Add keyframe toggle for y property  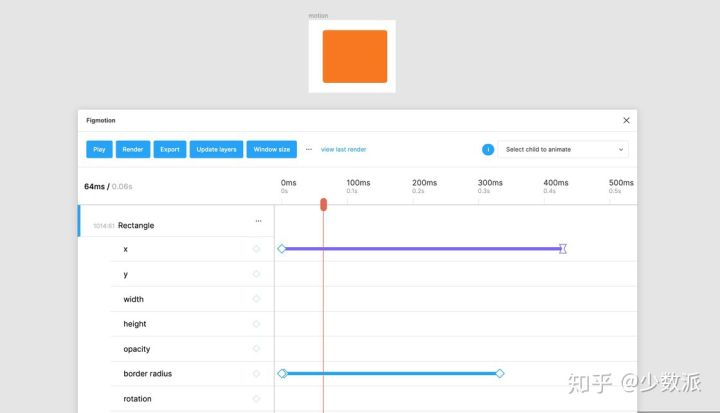tap(256, 274)
